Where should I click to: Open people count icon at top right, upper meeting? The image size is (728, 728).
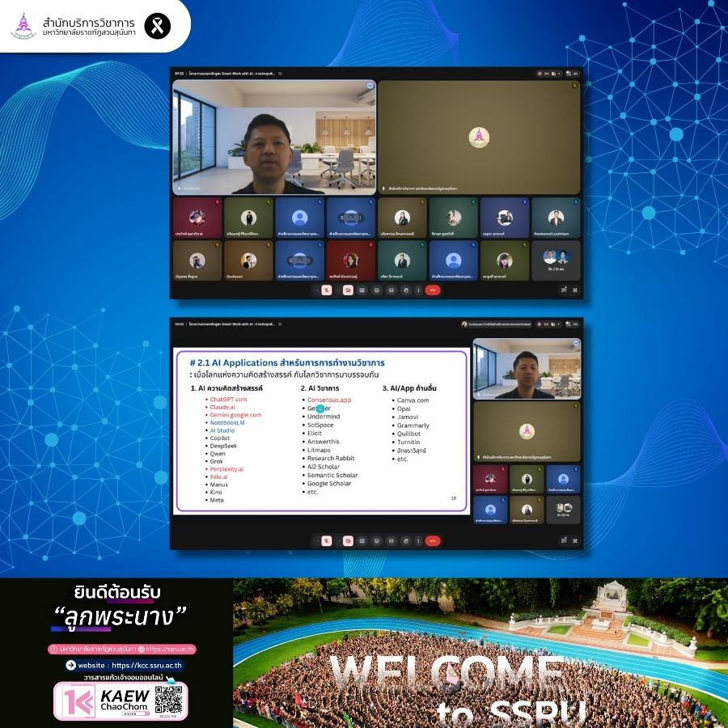573,74
